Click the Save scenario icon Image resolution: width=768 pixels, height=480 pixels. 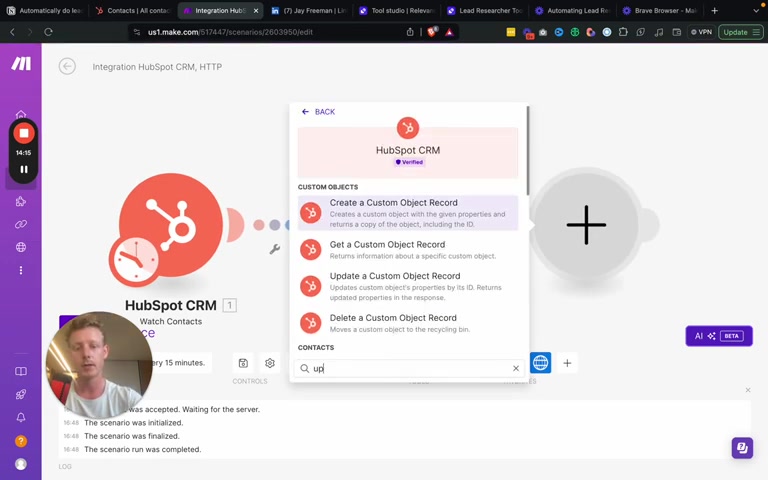[243, 363]
